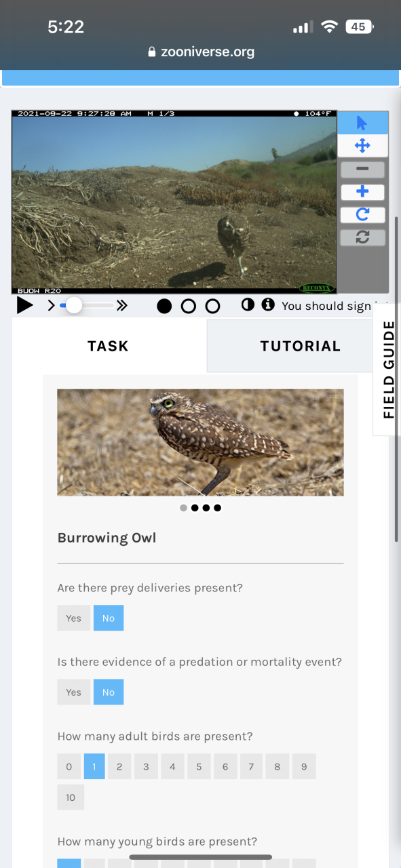Viewport: 401px width, 868px height.
Task: Open the image metadata info icon
Action: click(268, 304)
